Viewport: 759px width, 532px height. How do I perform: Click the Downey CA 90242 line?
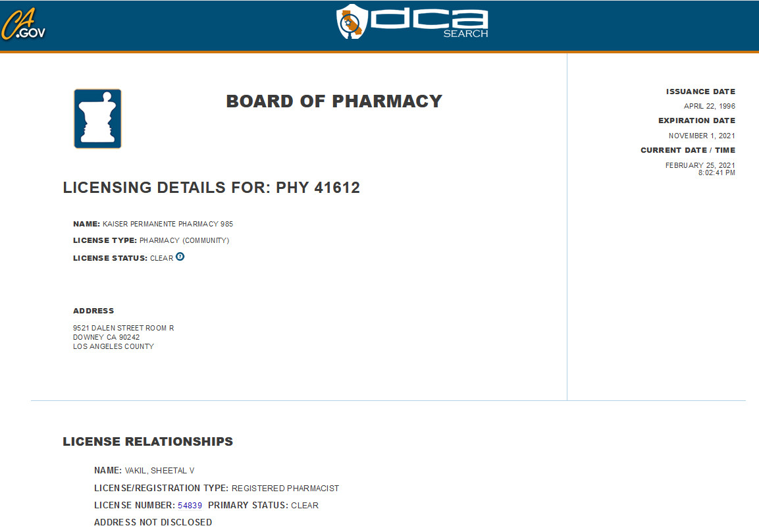(x=107, y=337)
